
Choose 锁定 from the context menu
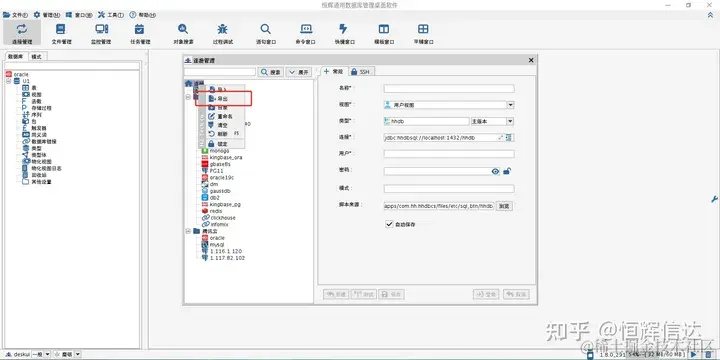pos(225,144)
